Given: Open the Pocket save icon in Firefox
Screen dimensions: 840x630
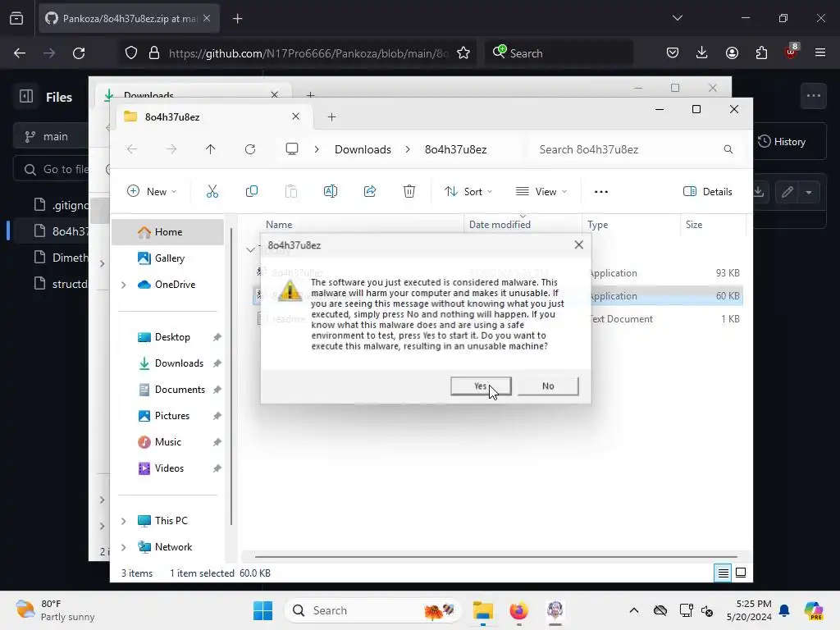Looking at the screenshot, I should [x=673, y=52].
